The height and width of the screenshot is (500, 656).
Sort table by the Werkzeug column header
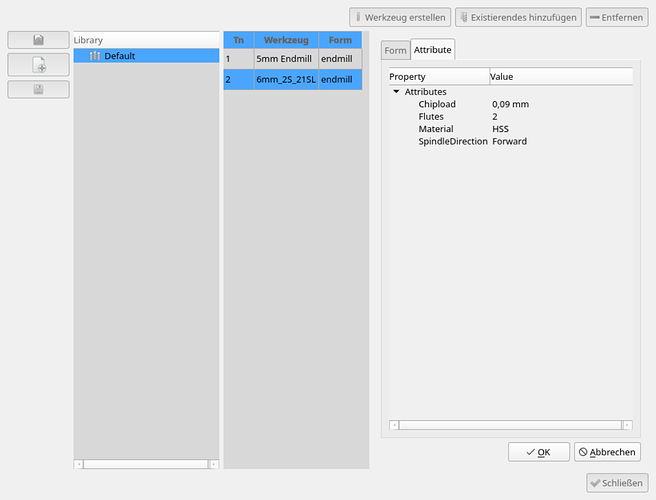pos(286,40)
